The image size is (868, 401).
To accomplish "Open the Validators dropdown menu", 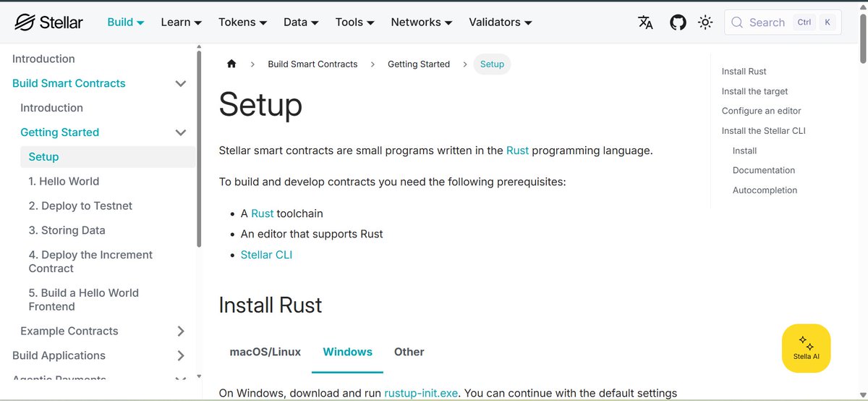I will pyautogui.click(x=501, y=22).
